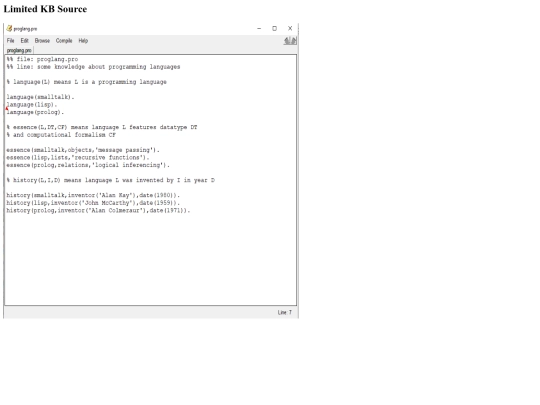Click the '%% file: proglang.pro' comment line

pyautogui.click(x=42, y=59)
